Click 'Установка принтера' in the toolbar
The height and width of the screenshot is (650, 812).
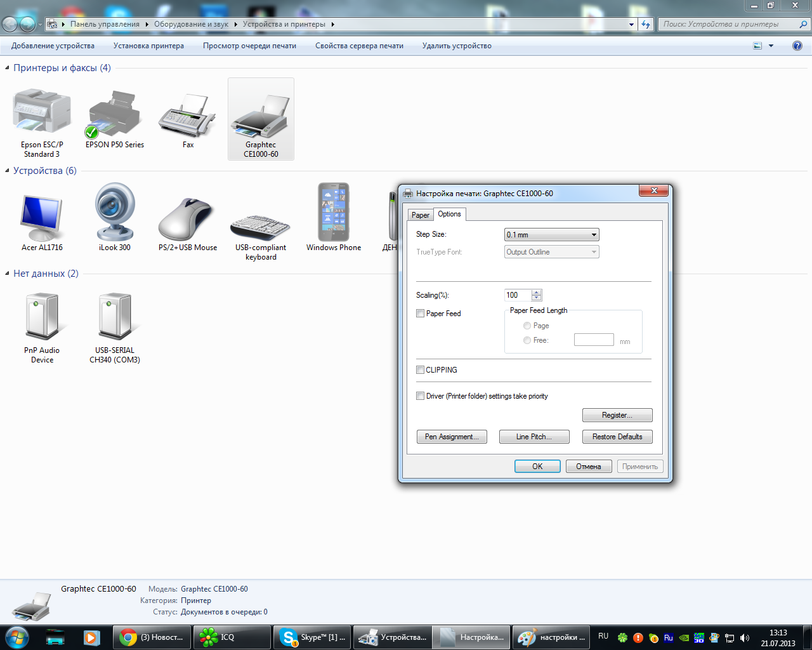pos(148,46)
